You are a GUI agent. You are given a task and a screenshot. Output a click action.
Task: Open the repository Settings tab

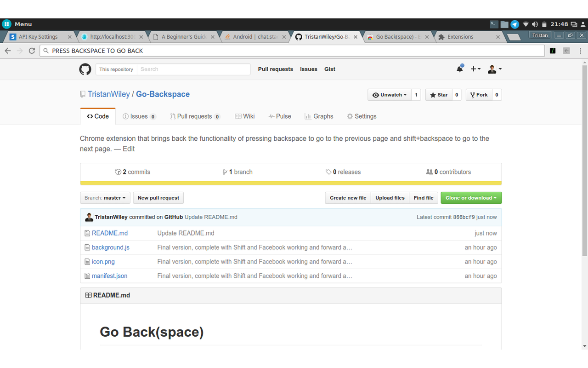pyautogui.click(x=362, y=116)
